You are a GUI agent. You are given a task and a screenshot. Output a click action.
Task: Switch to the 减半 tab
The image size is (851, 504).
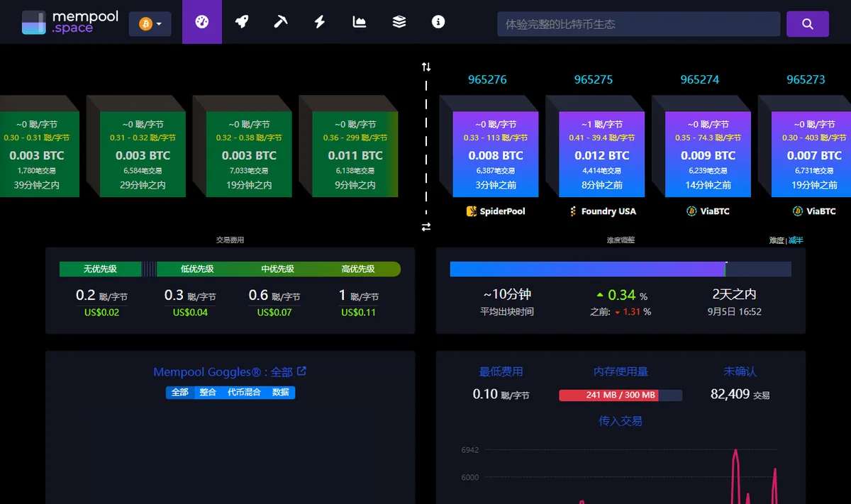pyautogui.click(x=796, y=240)
